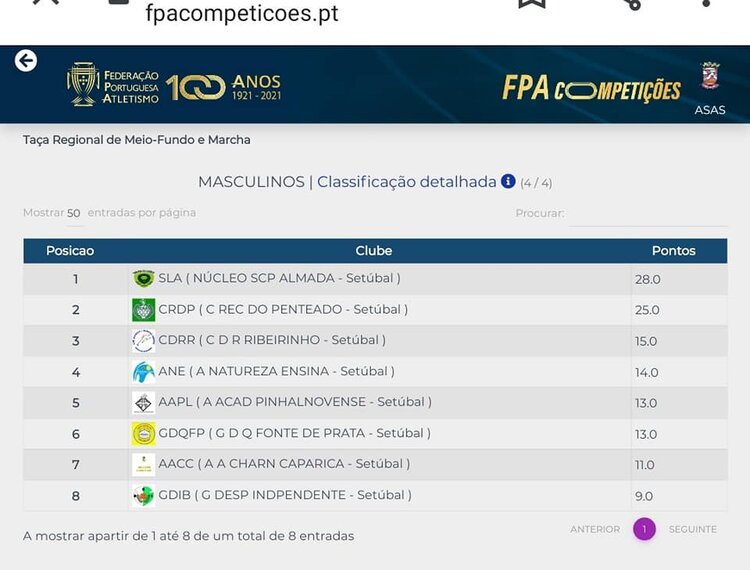Viewport: 750px width, 570px height.
Task: Go to ANTERIOR page
Action: click(x=595, y=529)
